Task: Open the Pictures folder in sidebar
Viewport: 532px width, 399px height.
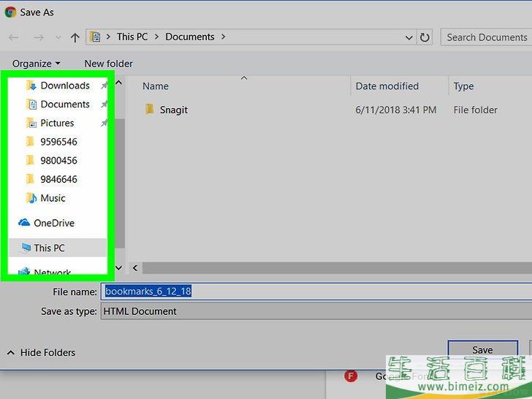Action: point(57,123)
